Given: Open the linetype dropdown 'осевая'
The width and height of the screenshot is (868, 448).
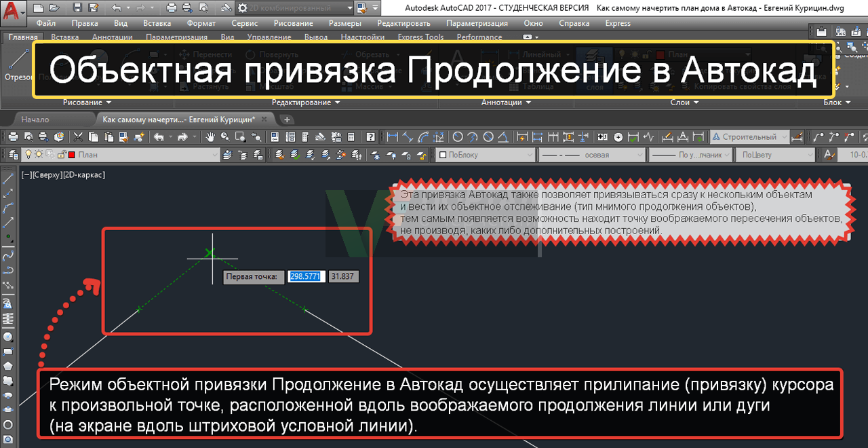Looking at the screenshot, I should point(591,155).
